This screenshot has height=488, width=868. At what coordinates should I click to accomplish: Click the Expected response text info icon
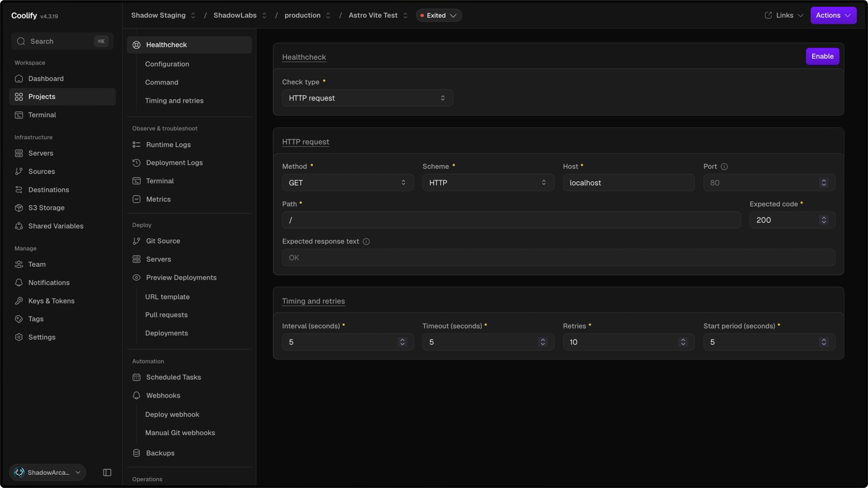(x=366, y=242)
